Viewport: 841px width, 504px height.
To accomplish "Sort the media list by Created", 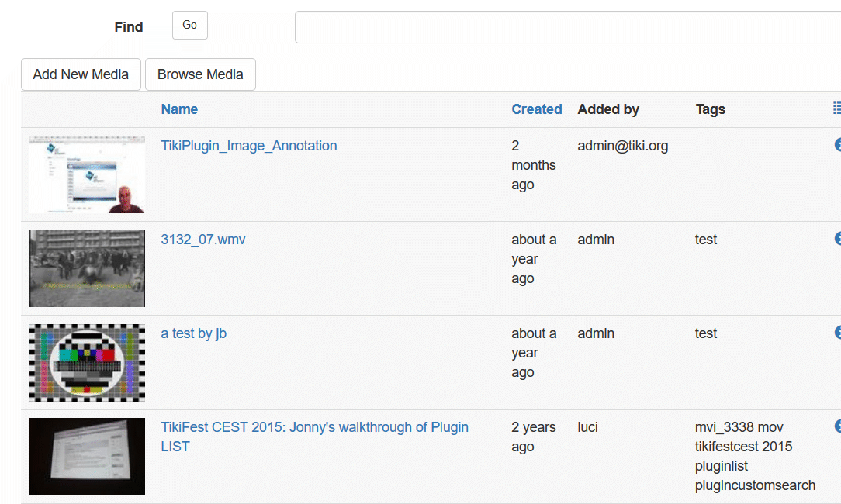I will [x=536, y=109].
